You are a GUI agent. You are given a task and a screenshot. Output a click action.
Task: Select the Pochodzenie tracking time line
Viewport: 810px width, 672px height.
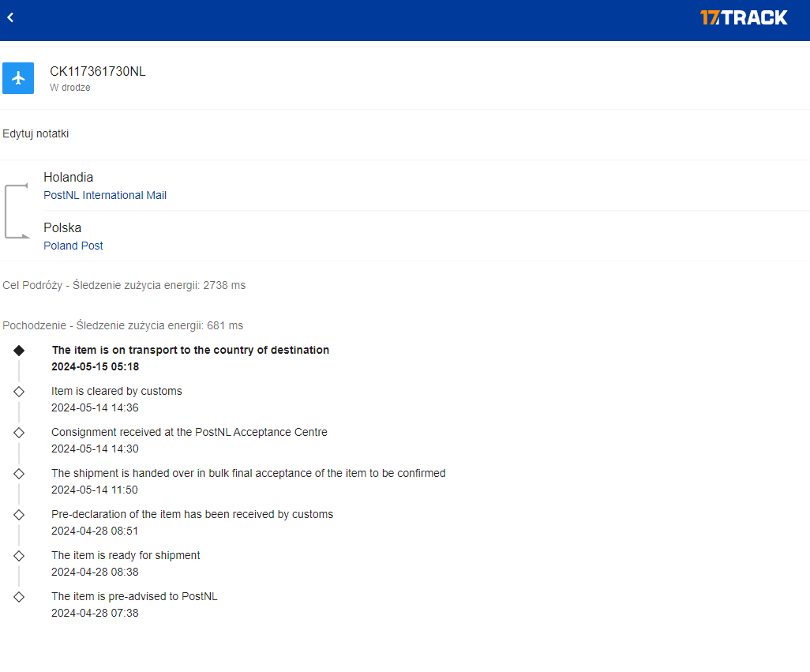click(x=123, y=325)
